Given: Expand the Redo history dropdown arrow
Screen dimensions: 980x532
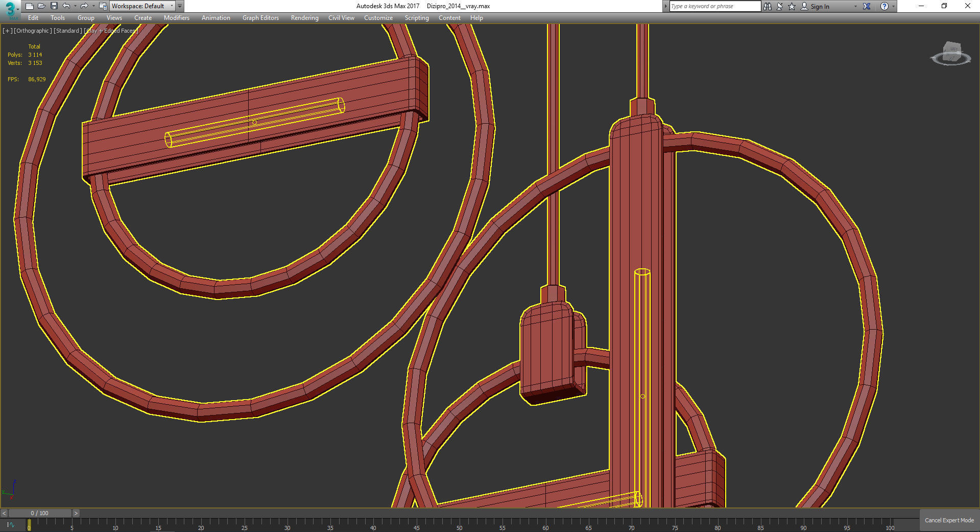Looking at the screenshot, I should 93,6.
